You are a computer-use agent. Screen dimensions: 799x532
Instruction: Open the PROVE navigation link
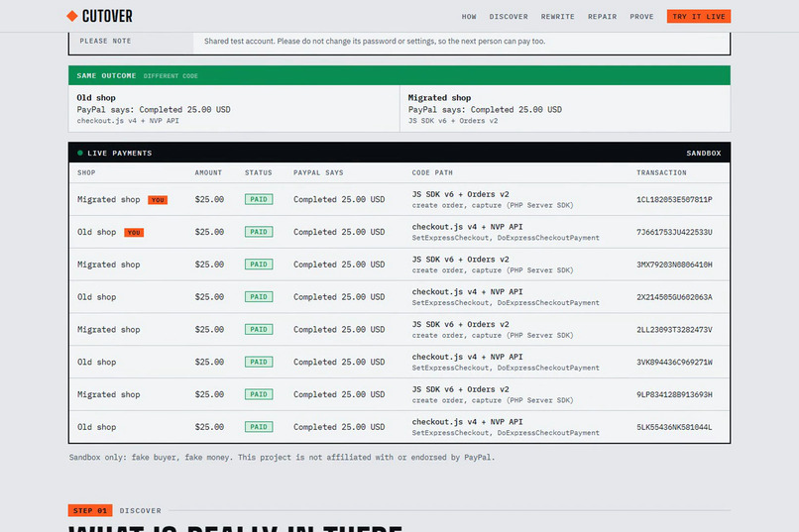tap(641, 17)
